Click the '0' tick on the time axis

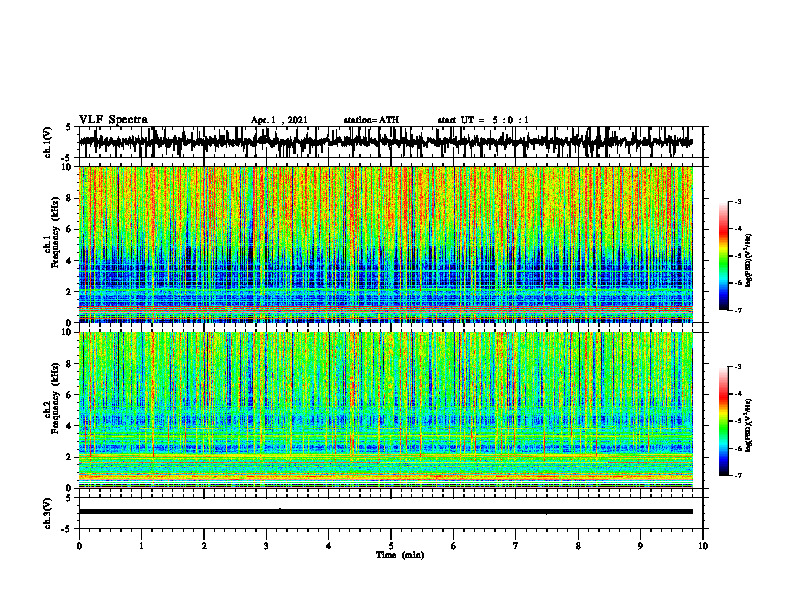[x=79, y=546]
